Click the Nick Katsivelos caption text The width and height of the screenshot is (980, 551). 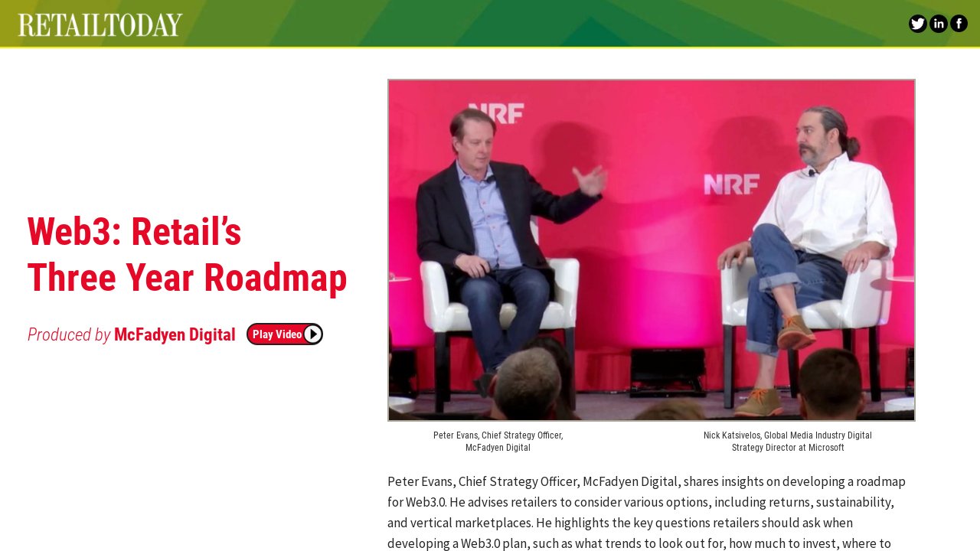(x=787, y=441)
